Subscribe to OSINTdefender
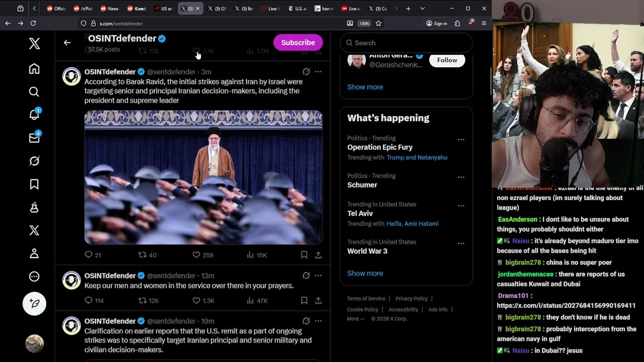This screenshot has height=362, width=644. click(298, 43)
